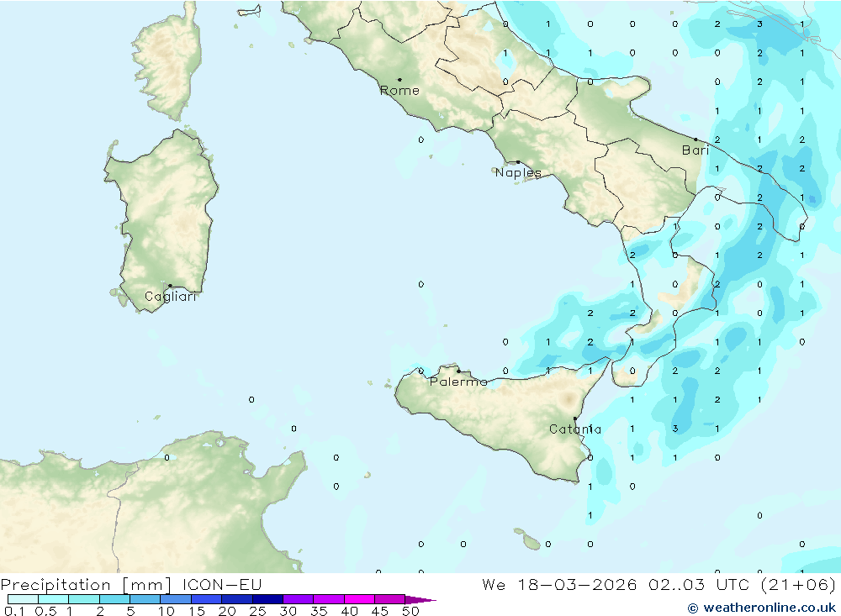Click the Rome city label
This screenshot has width=841, height=616.
pyautogui.click(x=399, y=91)
